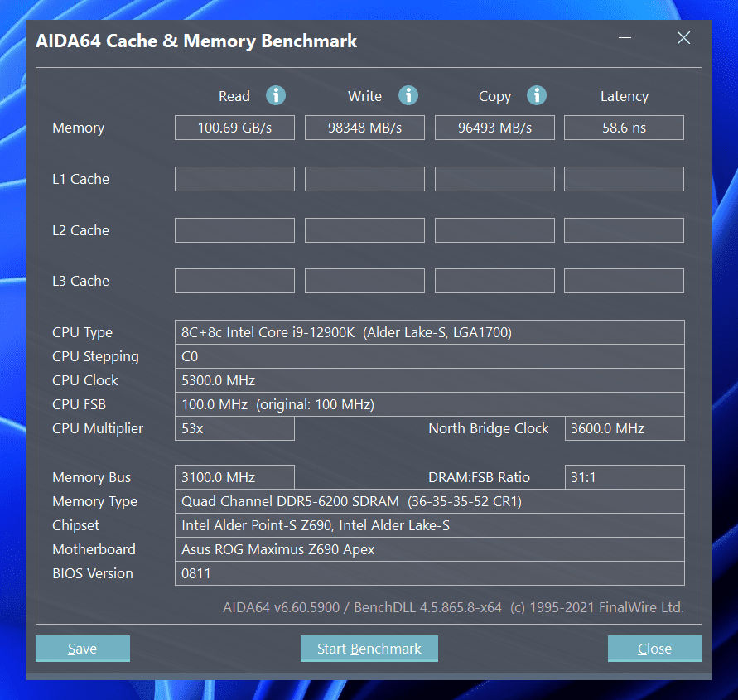
Task: Save the benchmark results
Action: click(x=83, y=648)
